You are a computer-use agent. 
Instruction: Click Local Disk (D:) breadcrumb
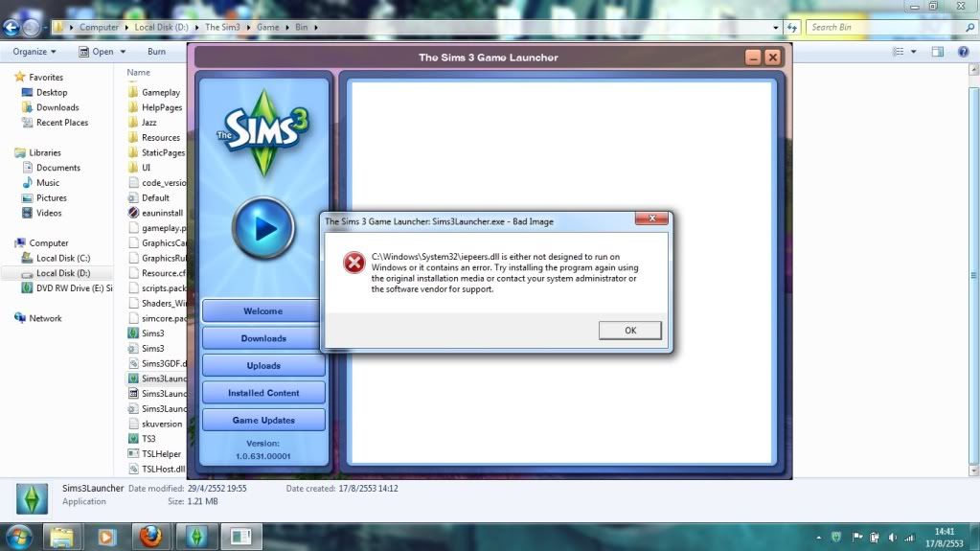(x=161, y=27)
